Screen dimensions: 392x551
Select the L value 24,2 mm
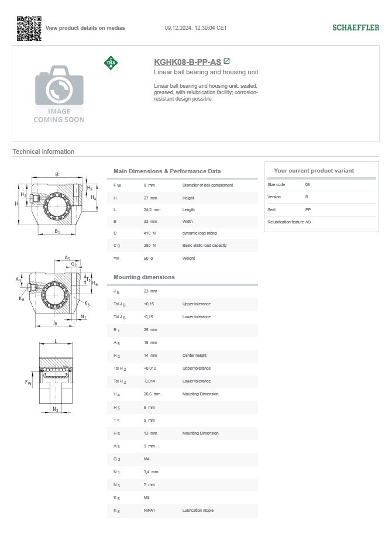pyautogui.click(x=152, y=210)
